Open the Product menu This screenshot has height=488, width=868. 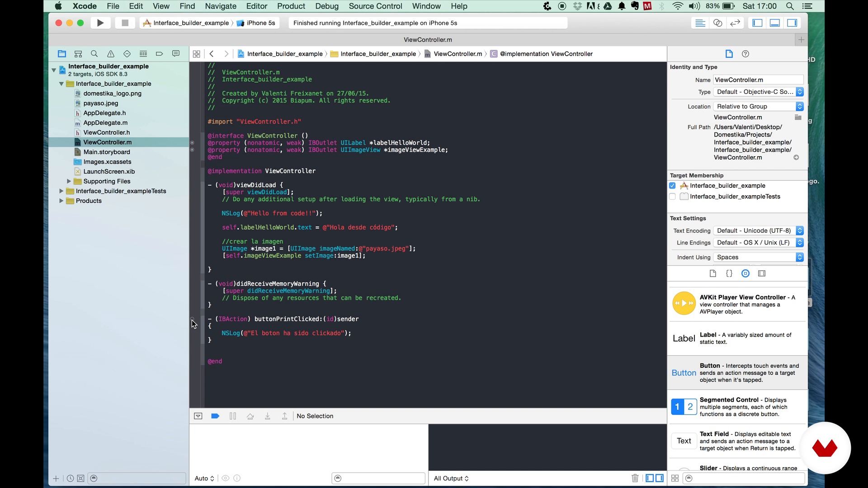[291, 6]
